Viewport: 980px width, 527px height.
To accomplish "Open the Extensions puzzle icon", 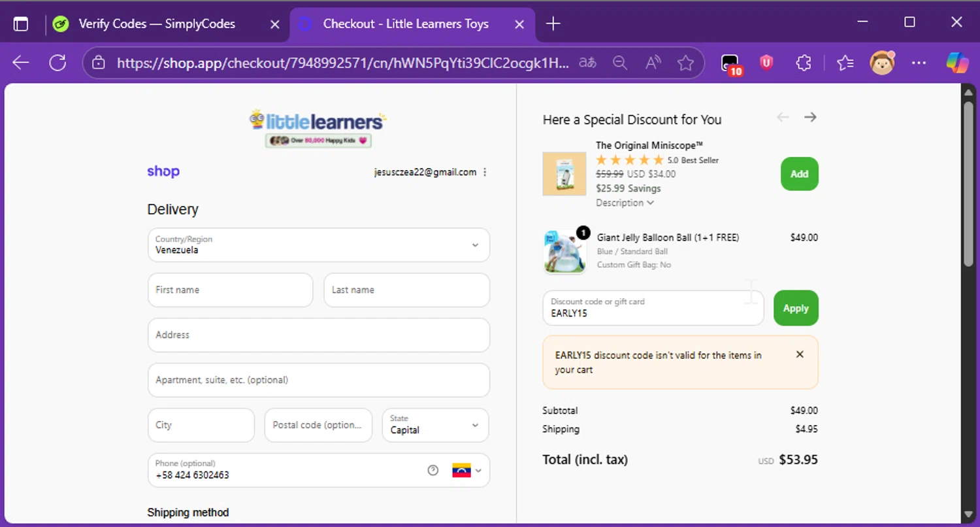I will 804,63.
